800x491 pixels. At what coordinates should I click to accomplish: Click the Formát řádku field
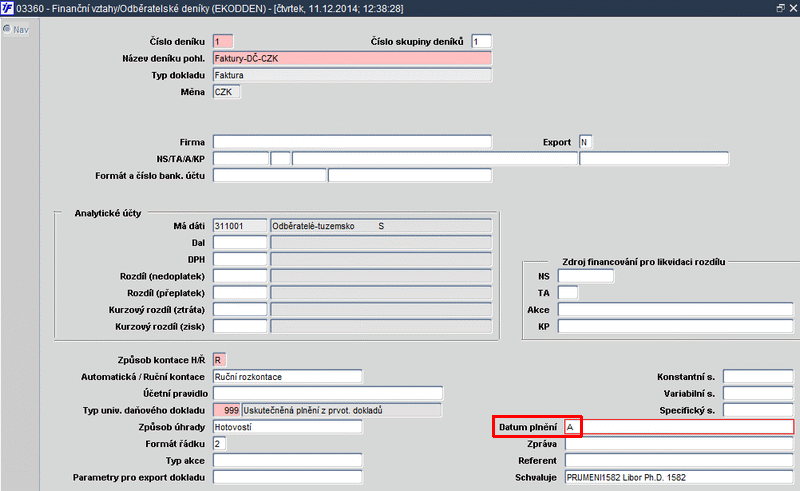pyautogui.click(x=219, y=444)
